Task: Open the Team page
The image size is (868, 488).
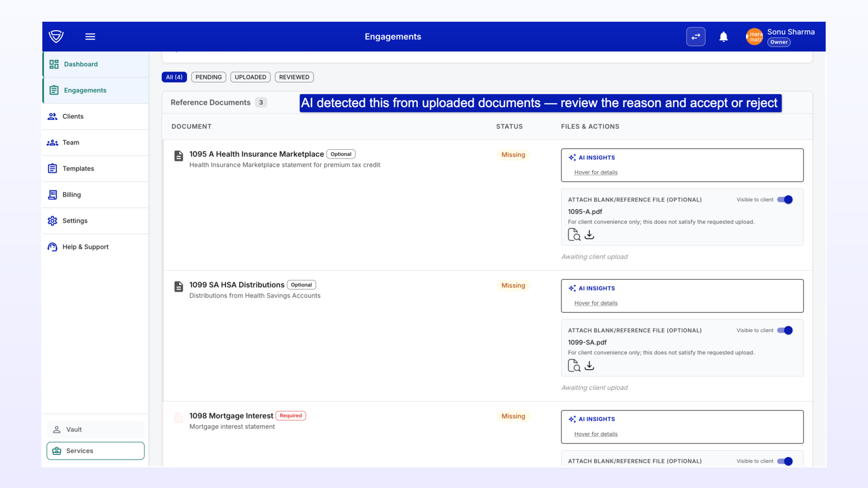Action: tap(95, 142)
